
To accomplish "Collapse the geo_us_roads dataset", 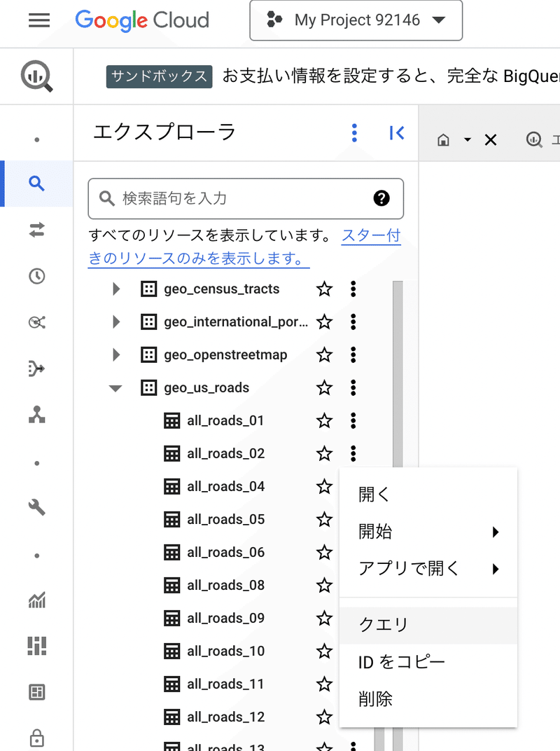I will click(x=116, y=388).
